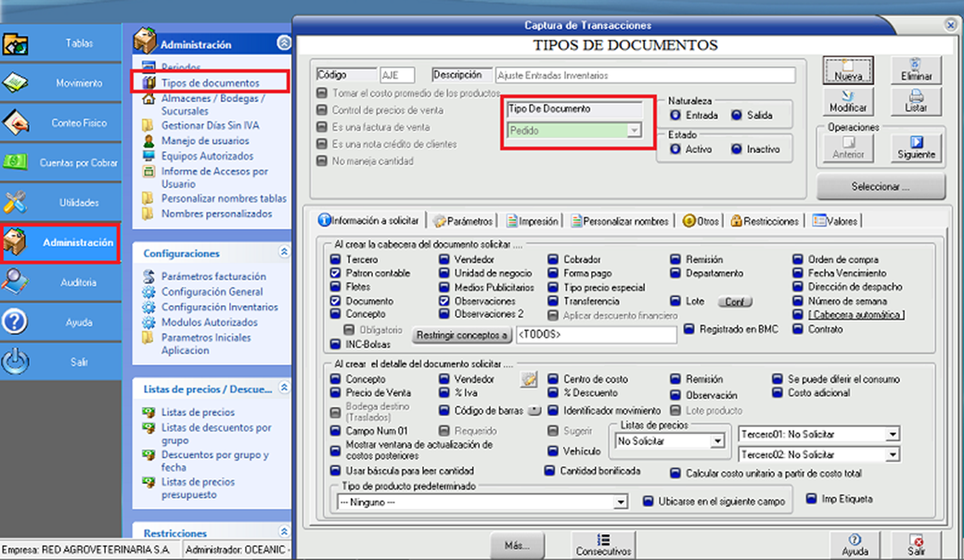The image size is (964, 560).
Task: Click the Consecutivos button at bottom
Action: [x=602, y=544]
